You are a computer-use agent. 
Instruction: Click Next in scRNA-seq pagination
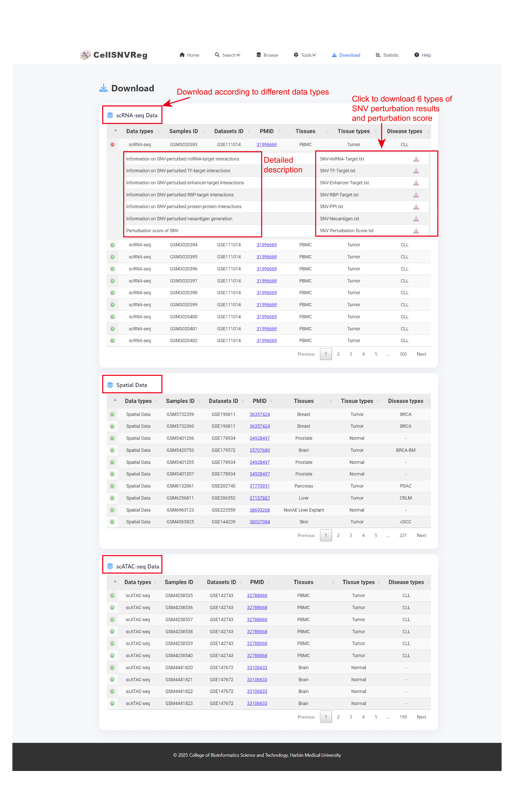(421, 354)
